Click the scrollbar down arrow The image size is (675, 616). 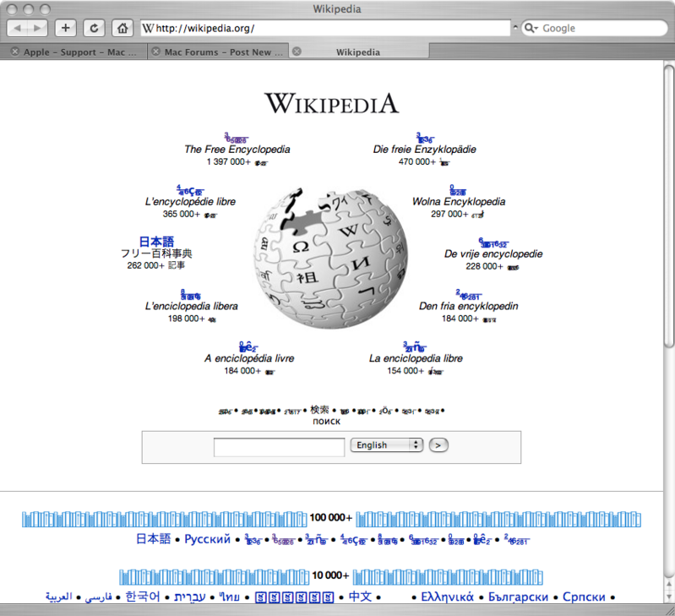pos(668,597)
